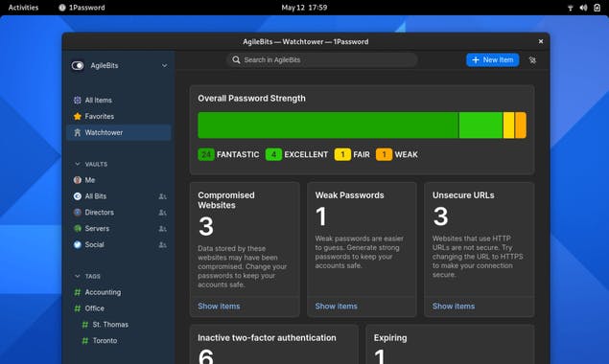609x364 pixels.
Task: Click the Excellent light green bar segment
Action: pos(480,125)
